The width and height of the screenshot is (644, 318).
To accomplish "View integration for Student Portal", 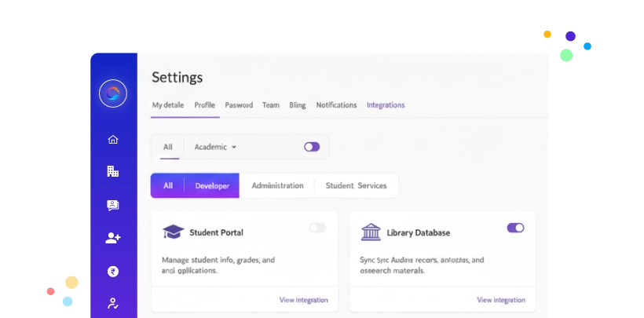I will pos(303,300).
